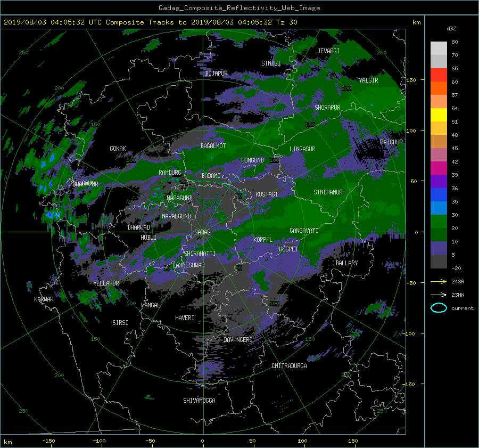Click the LINGASUR city label
This screenshot has width=479, height=448.
[x=302, y=149]
